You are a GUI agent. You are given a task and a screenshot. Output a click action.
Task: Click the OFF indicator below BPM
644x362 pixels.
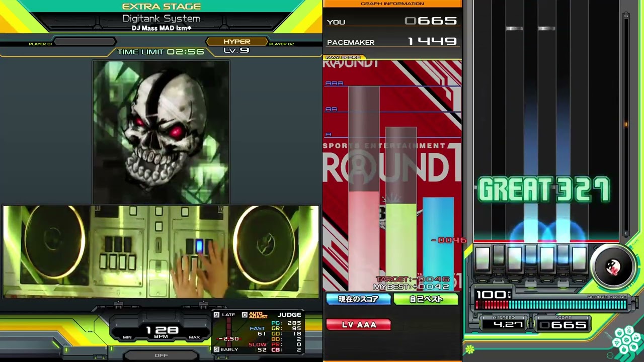(x=161, y=355)
